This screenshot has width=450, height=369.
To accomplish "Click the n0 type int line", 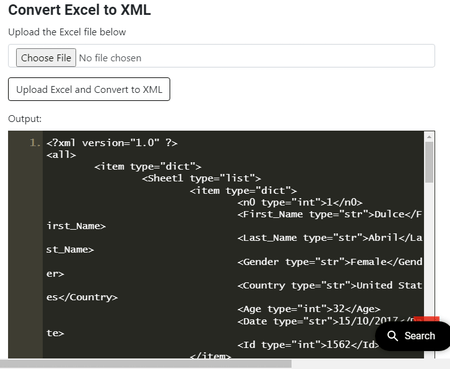I will [300, 202].
